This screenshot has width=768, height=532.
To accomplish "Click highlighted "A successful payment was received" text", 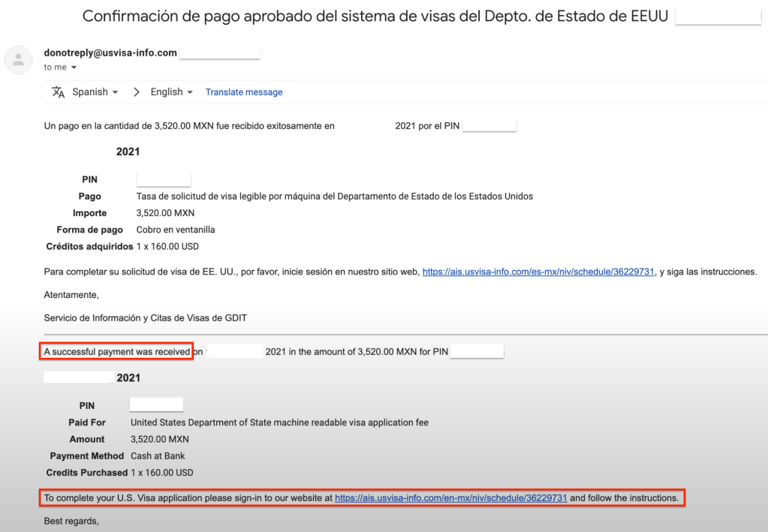I will (116, 351).
